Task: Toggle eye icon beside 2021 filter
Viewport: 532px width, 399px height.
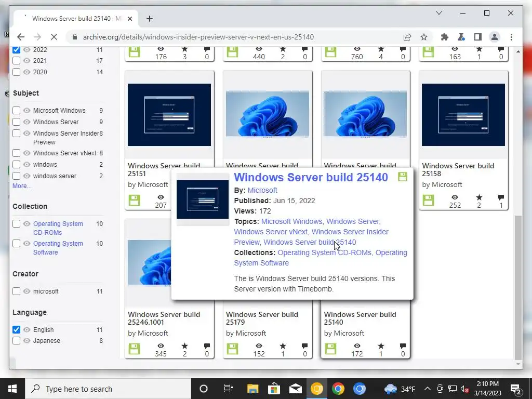Action: pos(27,61)
